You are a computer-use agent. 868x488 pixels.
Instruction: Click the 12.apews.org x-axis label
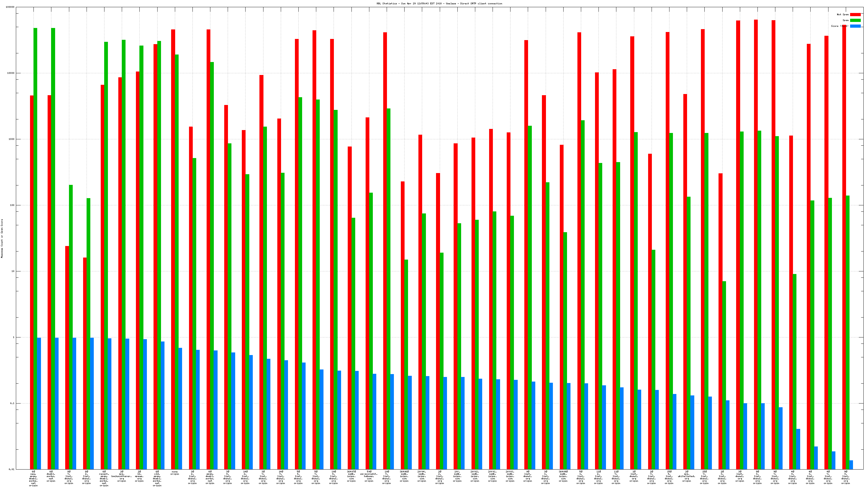(139, 476)
